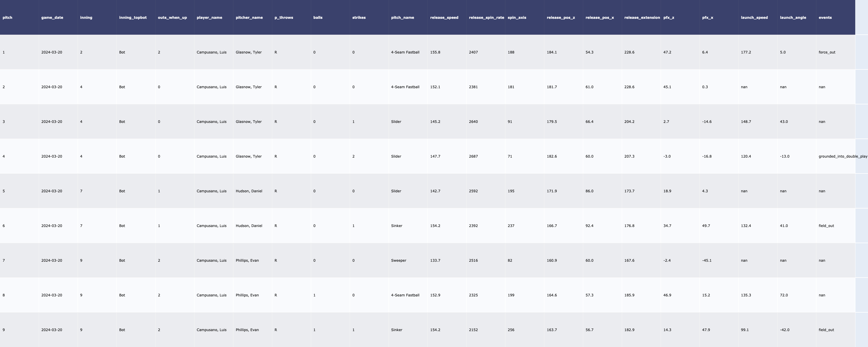Click the release_spin_rate column header
The width and height of the screenshot is (868, 347).
pyautogui.click(x=486, y=18)
